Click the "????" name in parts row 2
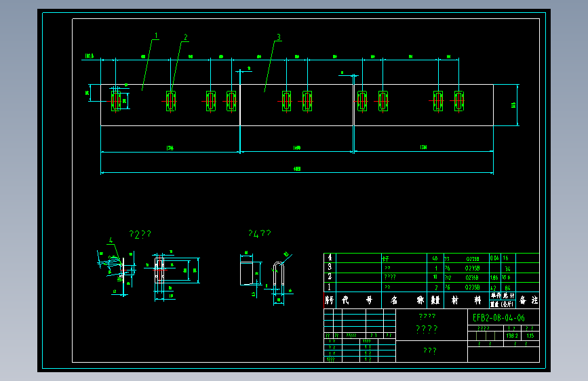 pos(389,277)
